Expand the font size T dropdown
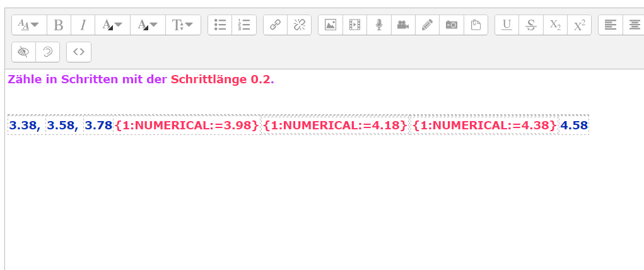 click(183, 25)
